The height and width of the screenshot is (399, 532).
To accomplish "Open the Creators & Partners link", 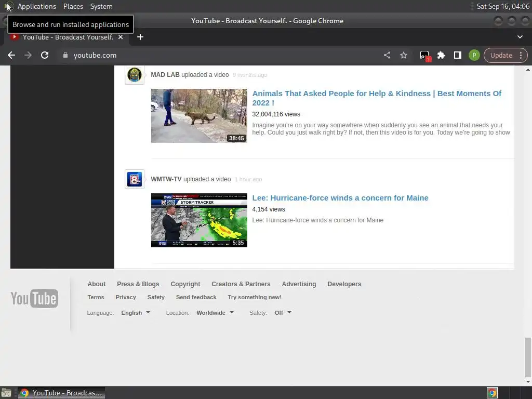I will point(241,284).
